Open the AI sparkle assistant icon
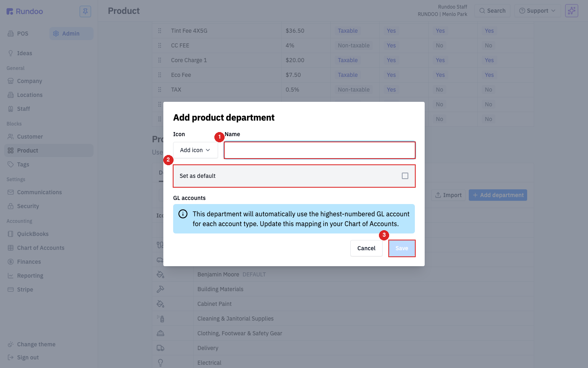 point(572,11)
